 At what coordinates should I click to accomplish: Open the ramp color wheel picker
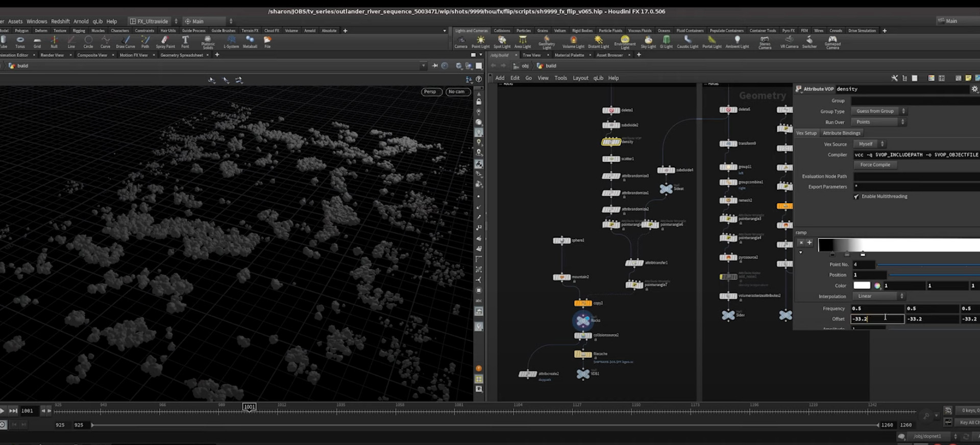[x=877, y=286]
